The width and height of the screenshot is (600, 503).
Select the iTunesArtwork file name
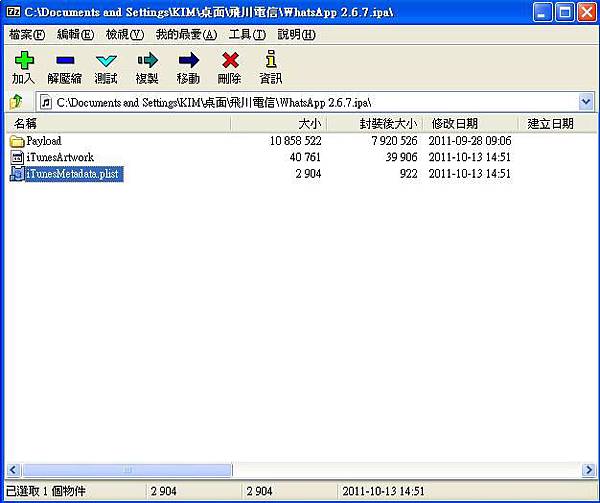[60, 158]
